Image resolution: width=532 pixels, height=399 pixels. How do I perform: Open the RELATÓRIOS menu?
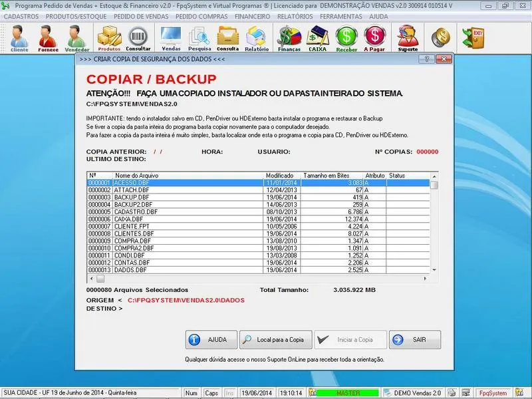[295, 16]
